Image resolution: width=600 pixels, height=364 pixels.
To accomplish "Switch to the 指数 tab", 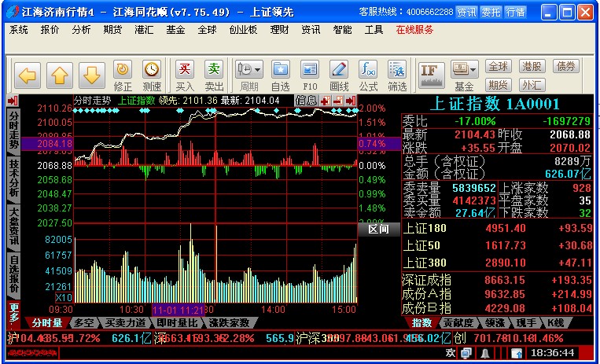I will click(x=421, y=322).
